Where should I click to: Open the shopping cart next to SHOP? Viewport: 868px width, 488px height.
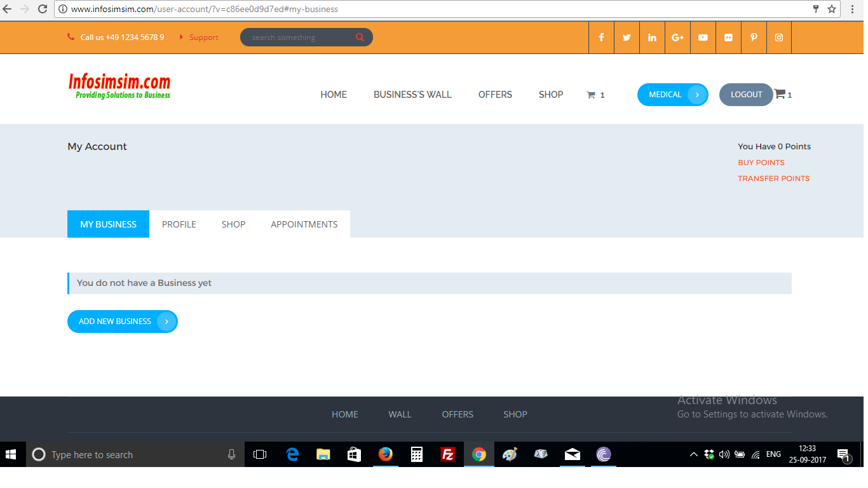click(x=591, y=94)
